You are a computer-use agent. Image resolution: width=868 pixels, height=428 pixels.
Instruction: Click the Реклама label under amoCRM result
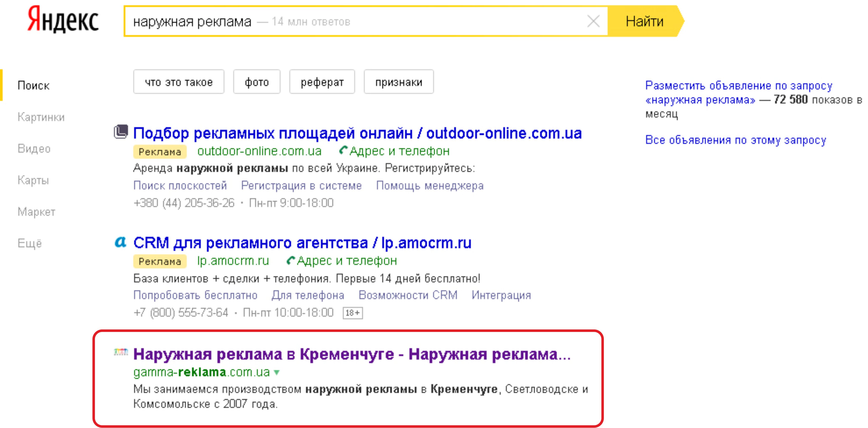coord(160,261)
